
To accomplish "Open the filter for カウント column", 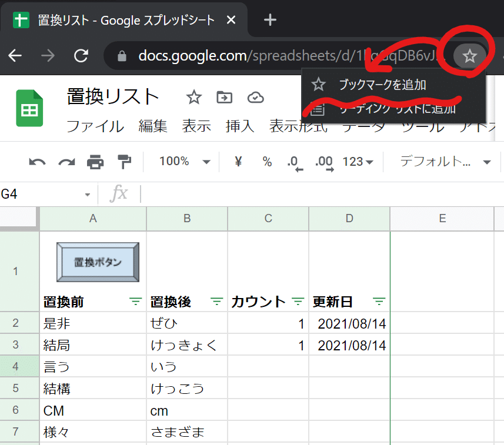I will [x=298, y=302].
